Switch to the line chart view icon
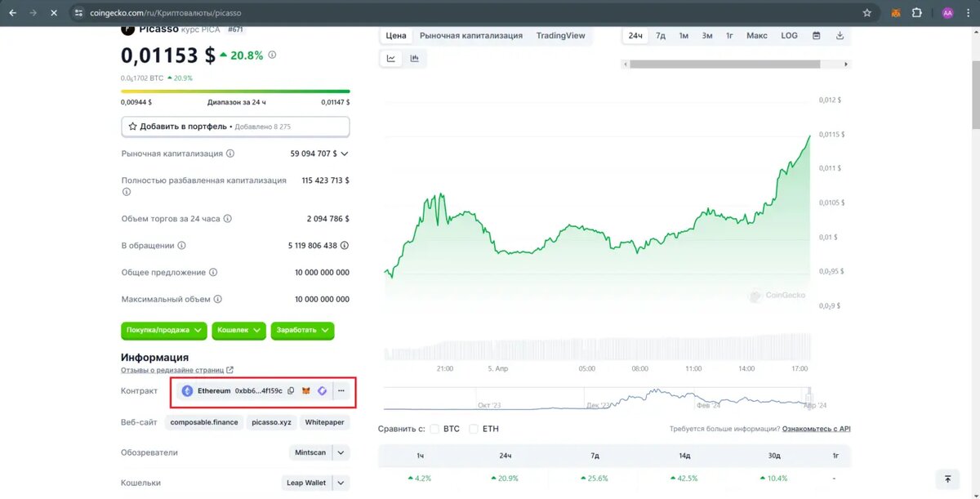Screen dimensions: 980x499 click(391, 59)
